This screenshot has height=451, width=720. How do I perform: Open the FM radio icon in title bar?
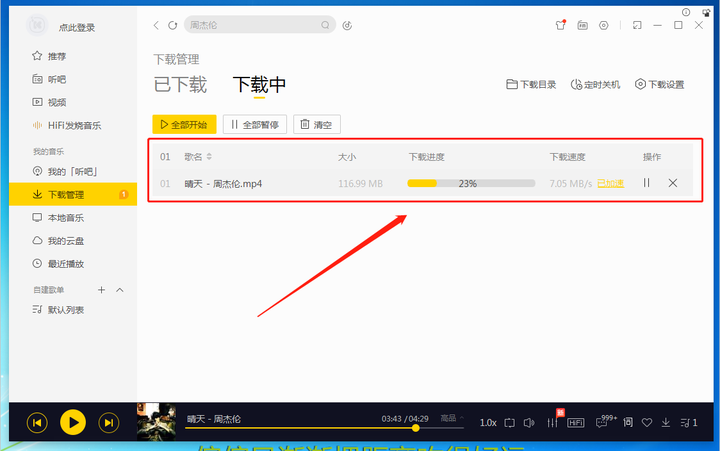coord(582,25)
